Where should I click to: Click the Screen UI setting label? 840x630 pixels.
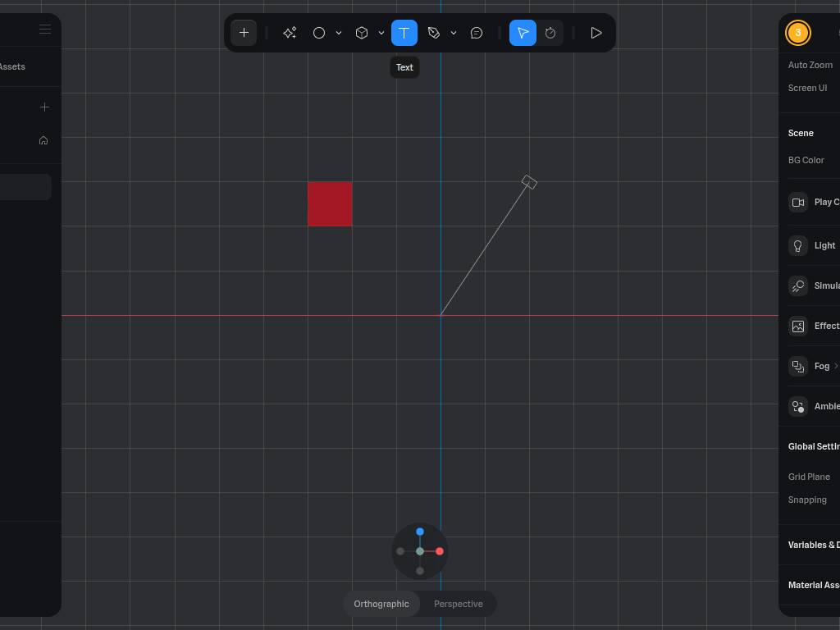[x=807, y=88]
